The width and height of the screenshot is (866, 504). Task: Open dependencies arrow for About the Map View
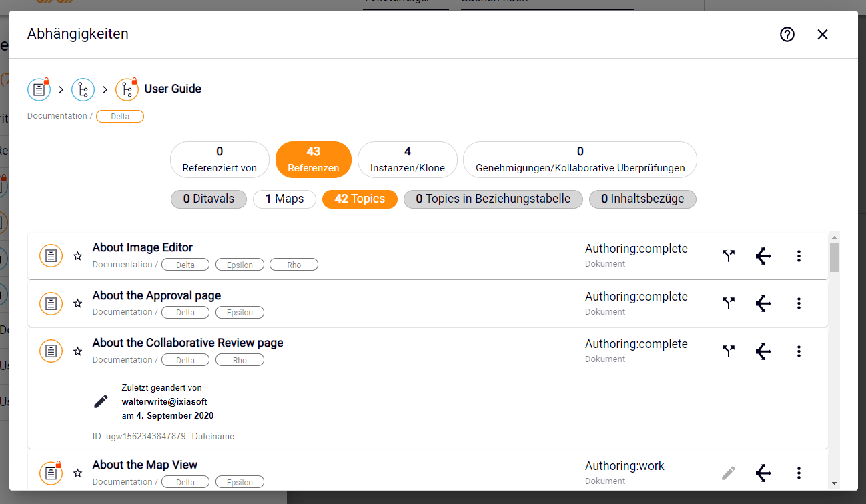(x=763, y=473)
